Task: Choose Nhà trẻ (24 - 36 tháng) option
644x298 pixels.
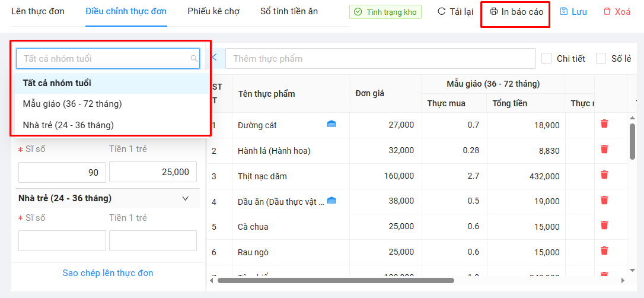Action: [68, 125]
